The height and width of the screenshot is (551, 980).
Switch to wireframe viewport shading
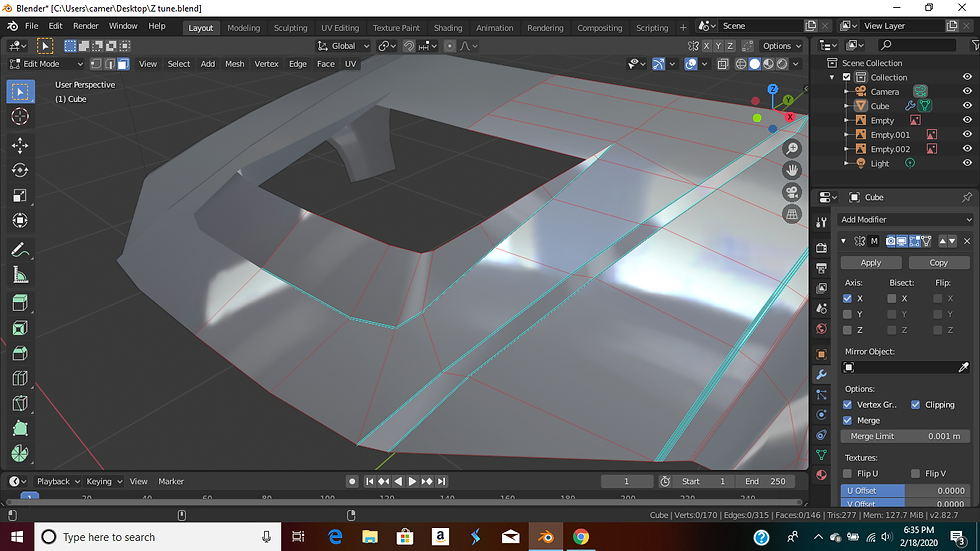(x=741, y=64)
